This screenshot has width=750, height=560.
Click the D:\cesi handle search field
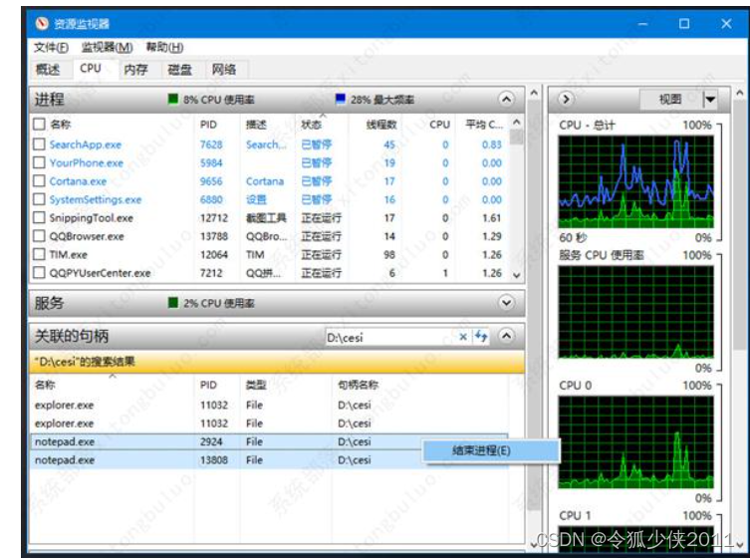389,337
